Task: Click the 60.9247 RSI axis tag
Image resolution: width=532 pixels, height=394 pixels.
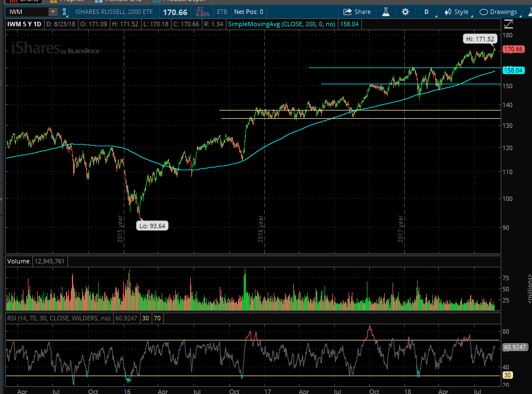Action: [515, 347]
